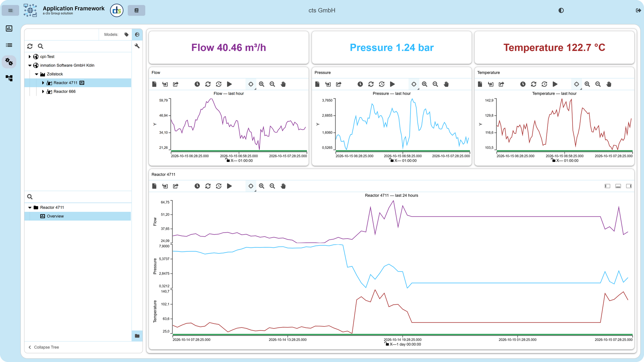Click the Flow 40.46 m³/h value card

(x=229, y=48)
